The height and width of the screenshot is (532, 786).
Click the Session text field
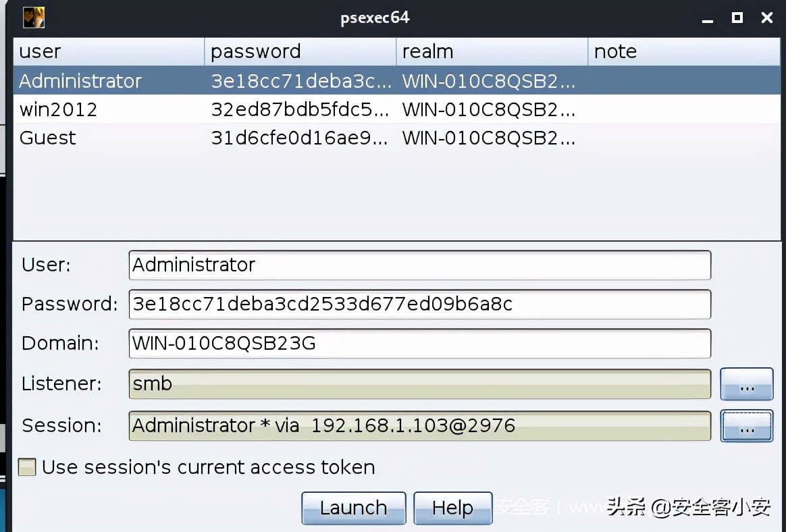point(419,425)
